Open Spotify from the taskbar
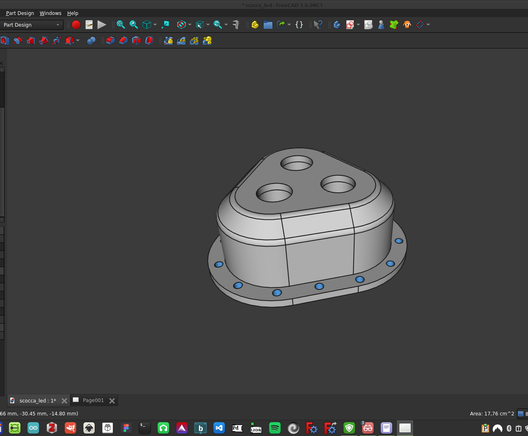Screen dimensions: 528x436 (x=275, y=428)
